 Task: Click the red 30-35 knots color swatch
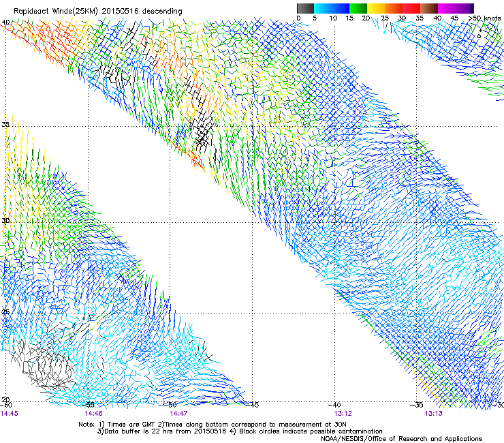click(x=411, y=8)
